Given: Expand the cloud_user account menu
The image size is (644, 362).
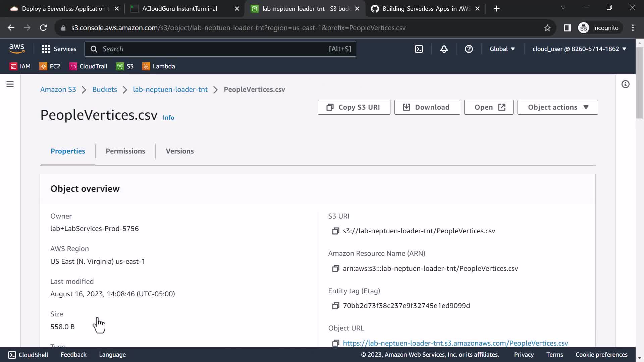Looking at the screenshot, I should 579,49.
